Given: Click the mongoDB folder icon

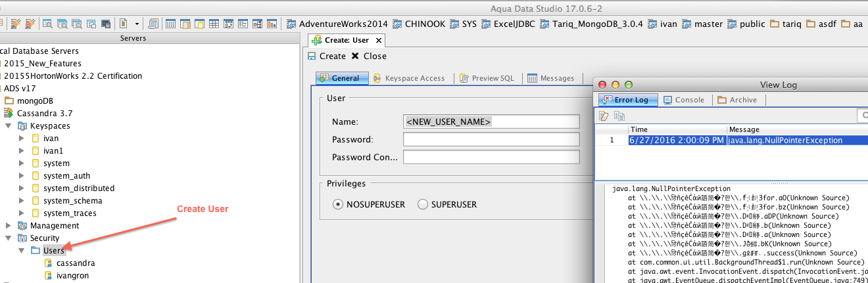Looking at the screenshot, I should 9,100.
